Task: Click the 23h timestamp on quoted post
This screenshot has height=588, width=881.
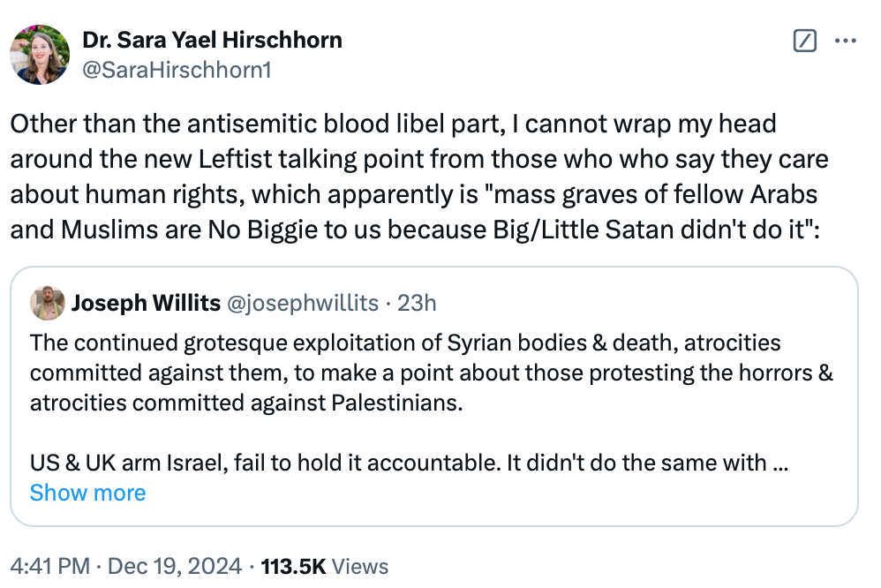Action: point(418,304)
